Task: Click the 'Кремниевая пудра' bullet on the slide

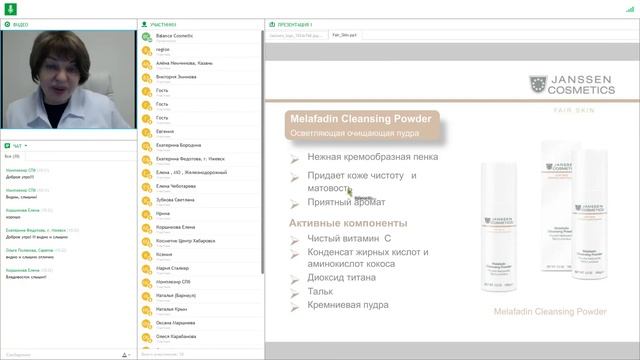Action: coord(348,305)
